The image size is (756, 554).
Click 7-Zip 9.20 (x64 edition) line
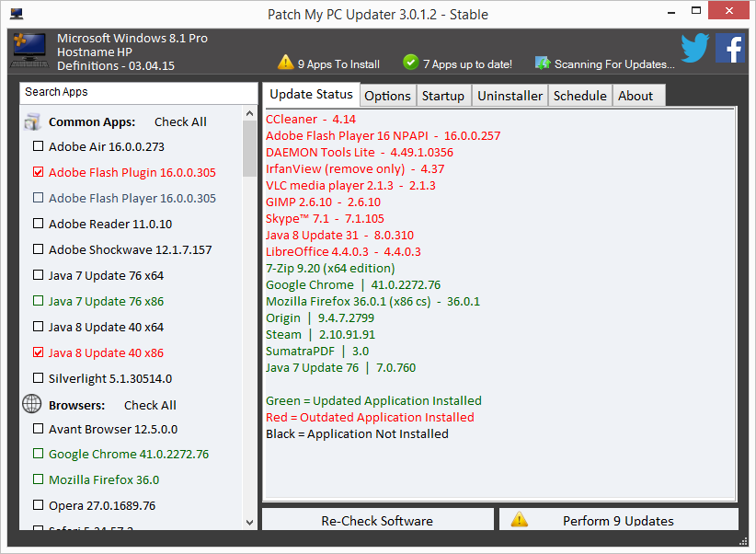(330, 269)
